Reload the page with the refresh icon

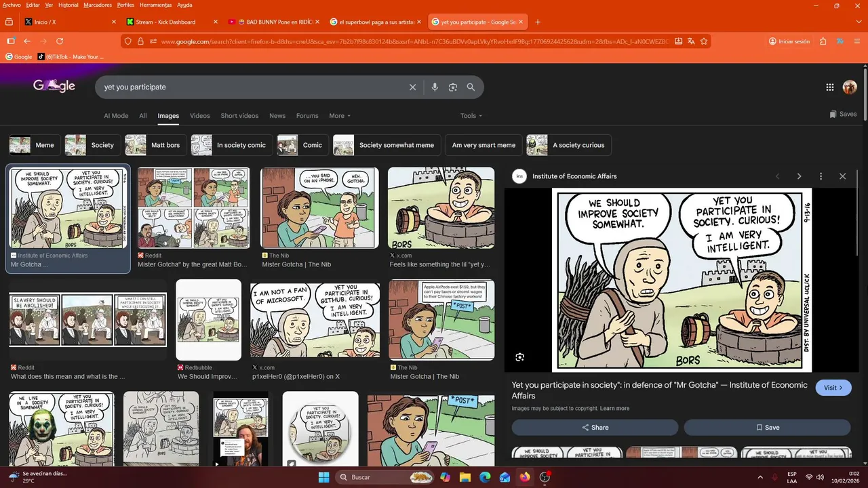click(x=60, y=41)
